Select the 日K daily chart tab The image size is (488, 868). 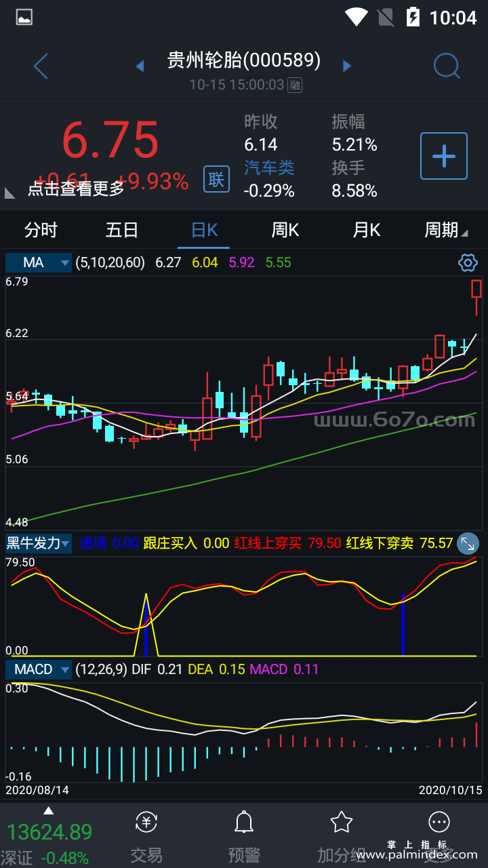[x=205, y=230]
